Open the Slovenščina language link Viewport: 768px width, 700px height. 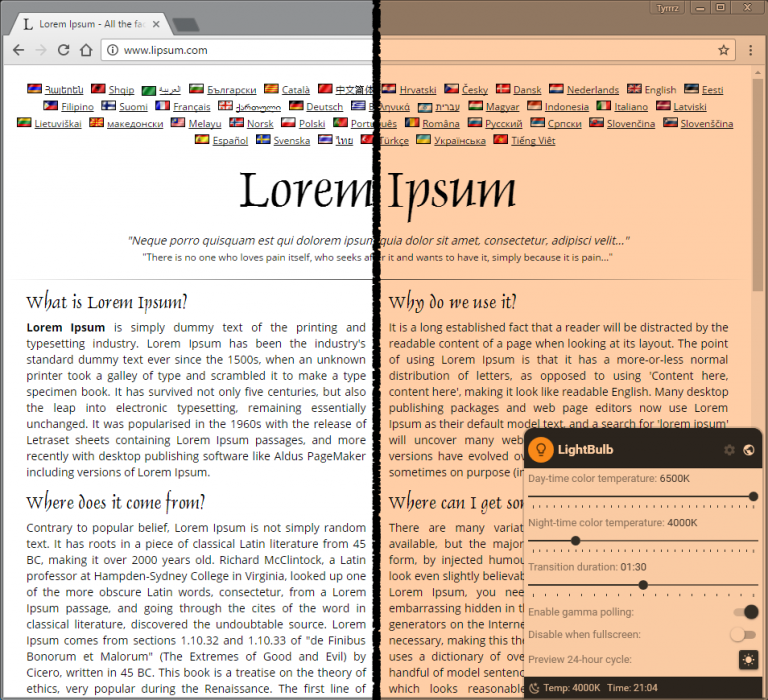[x=707, y=123]
